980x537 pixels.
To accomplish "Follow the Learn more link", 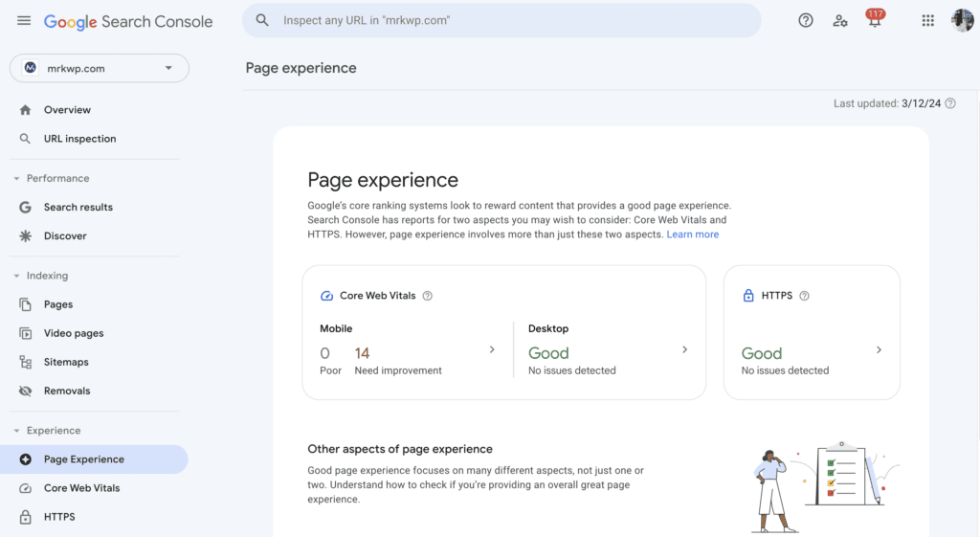I will (693, 235).
